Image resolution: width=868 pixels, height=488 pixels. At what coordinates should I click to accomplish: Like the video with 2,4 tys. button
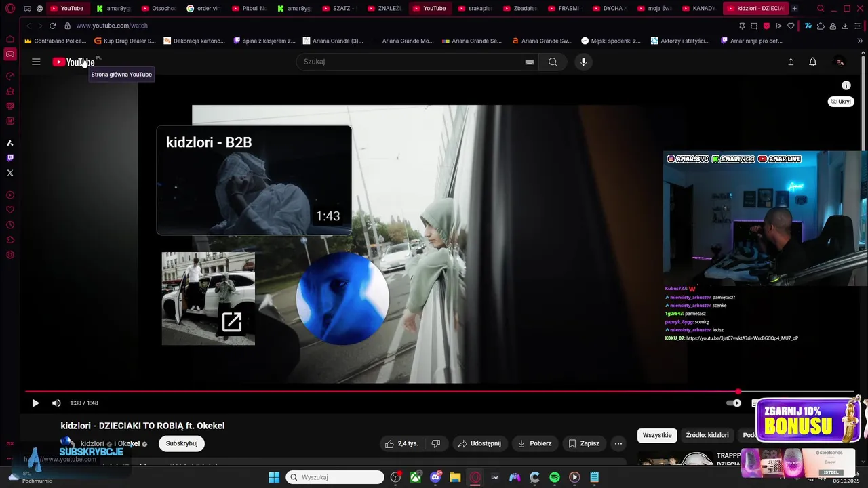(401, 443)
